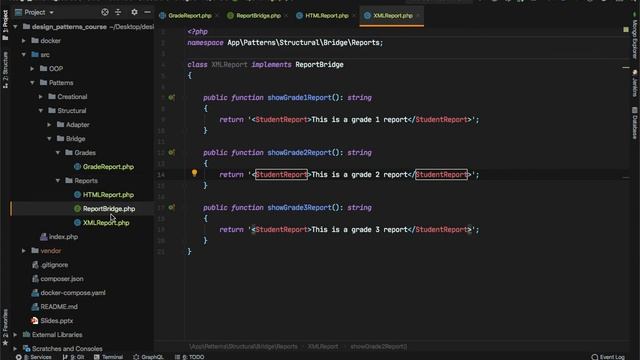This screenshot has width=640, height=360.
Task: Click the lightbulb intention icon on line 14
Action: 194,173
